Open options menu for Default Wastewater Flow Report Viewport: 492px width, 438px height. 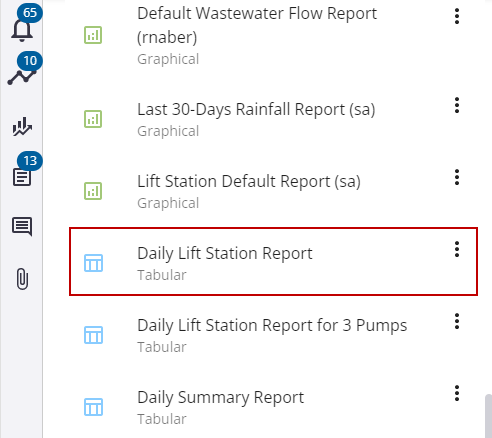[457, 16]
